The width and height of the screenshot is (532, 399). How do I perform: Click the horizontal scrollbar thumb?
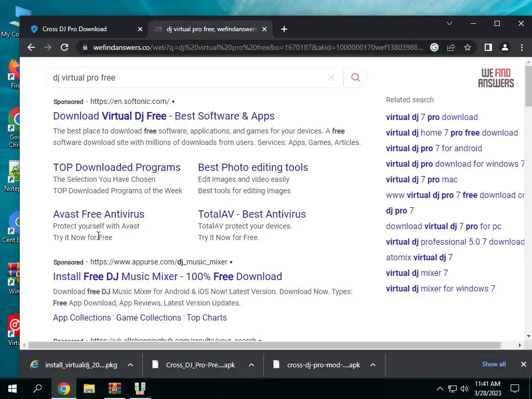[x=264, y=345]
